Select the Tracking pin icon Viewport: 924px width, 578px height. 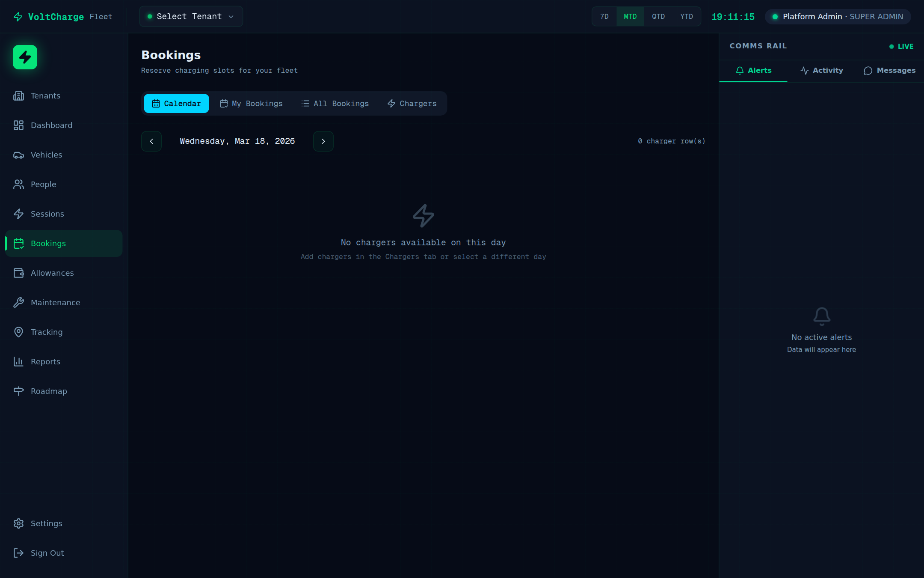tap(18, 332)
